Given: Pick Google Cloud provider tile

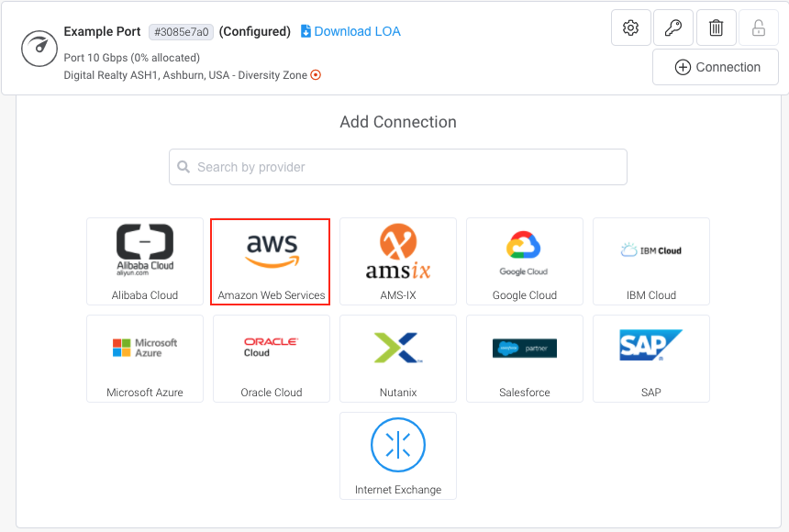Looking at the screenshot, I should pos(525,261).
